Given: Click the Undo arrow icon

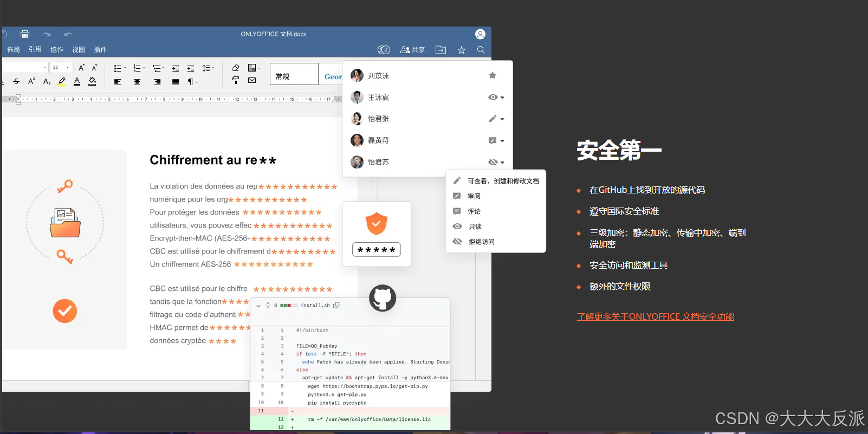Looking at the screenshot, I should tap(68, 34).
